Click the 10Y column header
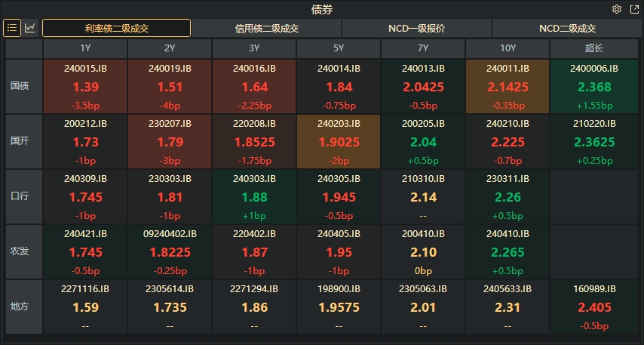The image size is (644, 345). (x=508, y=48)
